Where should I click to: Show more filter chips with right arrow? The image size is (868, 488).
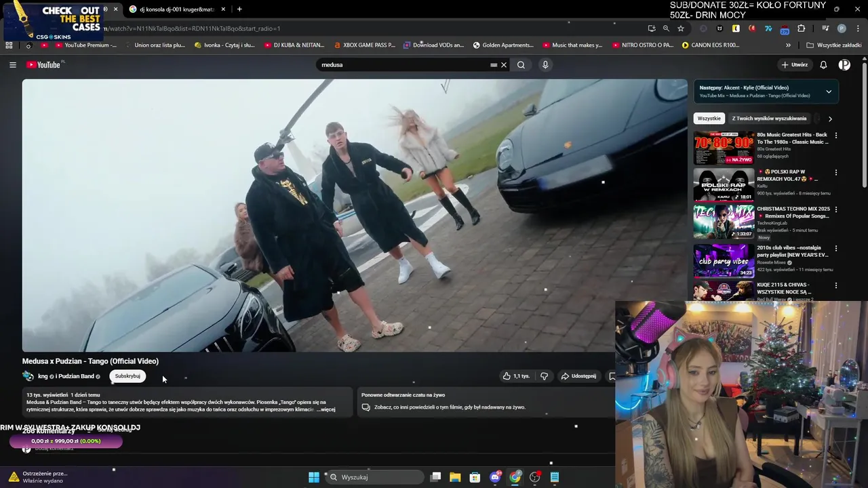(x=830, y=119)
